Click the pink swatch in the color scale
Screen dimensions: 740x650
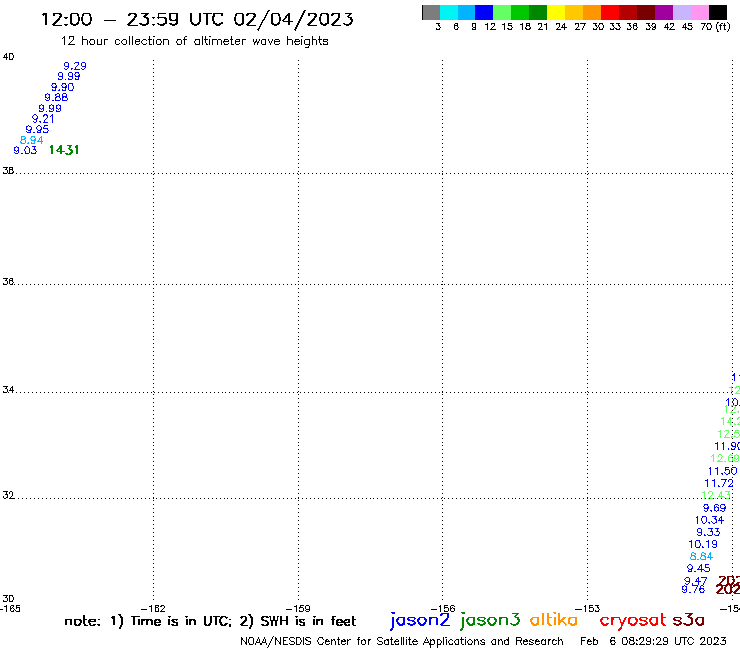(x=700, y=12)
